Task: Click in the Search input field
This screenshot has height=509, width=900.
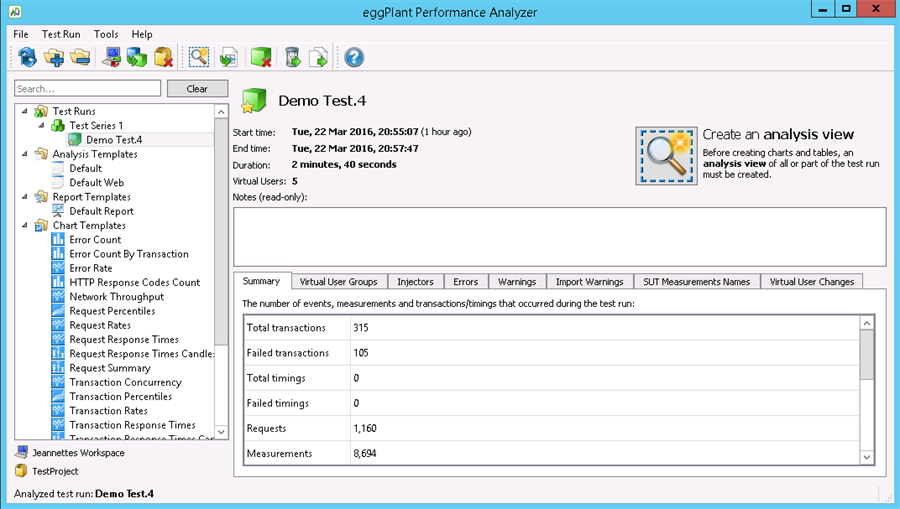Action: point(87,89)
